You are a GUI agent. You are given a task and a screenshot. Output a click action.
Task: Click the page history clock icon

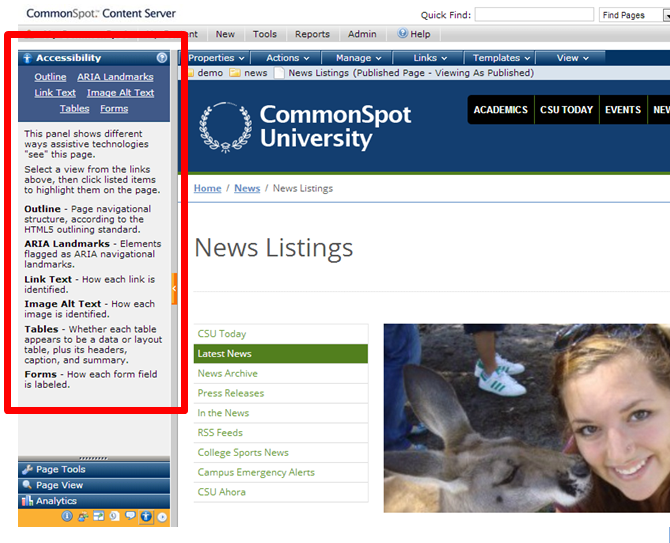point(114,517)
